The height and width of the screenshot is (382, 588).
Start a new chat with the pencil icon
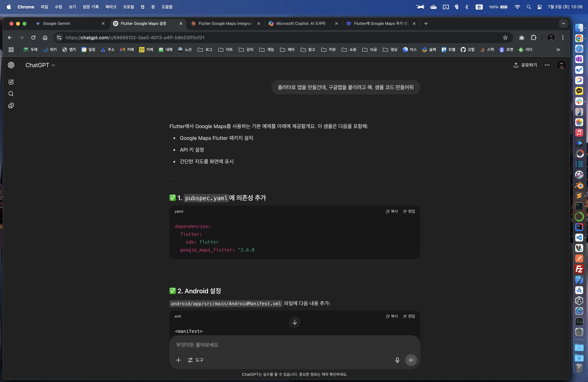[11, 82]
